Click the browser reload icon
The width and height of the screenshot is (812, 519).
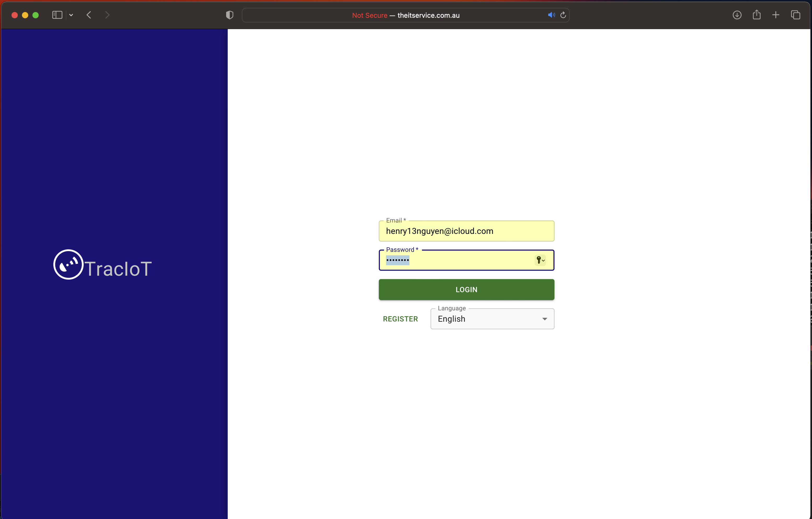tap(563, 15)
